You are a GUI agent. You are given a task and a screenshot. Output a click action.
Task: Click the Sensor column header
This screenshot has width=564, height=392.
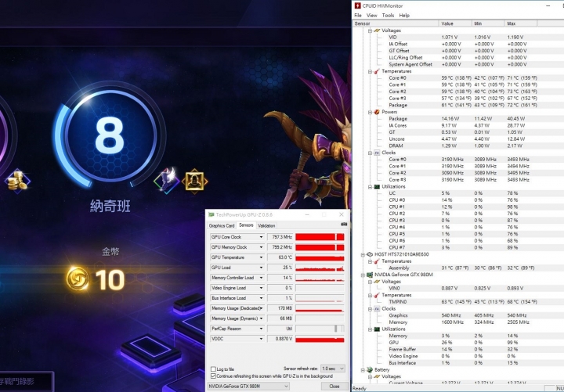point(396,23)
